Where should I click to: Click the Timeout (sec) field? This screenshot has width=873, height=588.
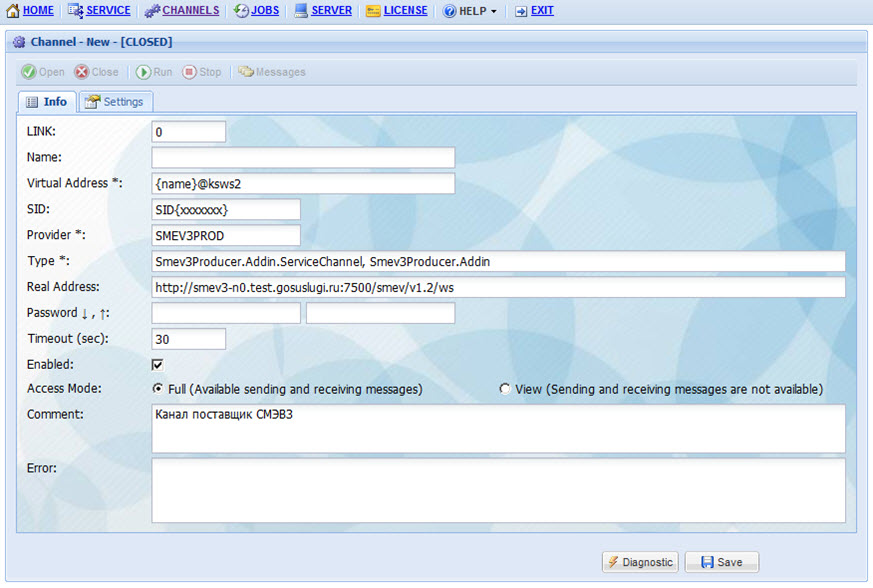click(x=189, y=339)
